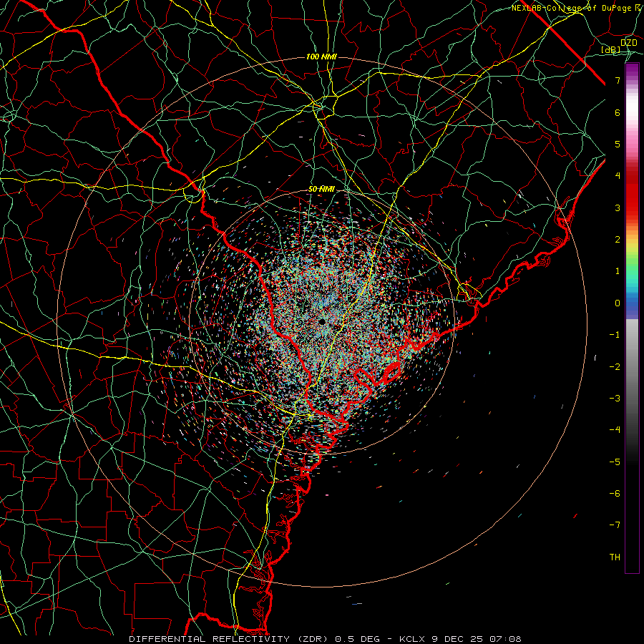Click the [dB] units label

pos(611,49)
